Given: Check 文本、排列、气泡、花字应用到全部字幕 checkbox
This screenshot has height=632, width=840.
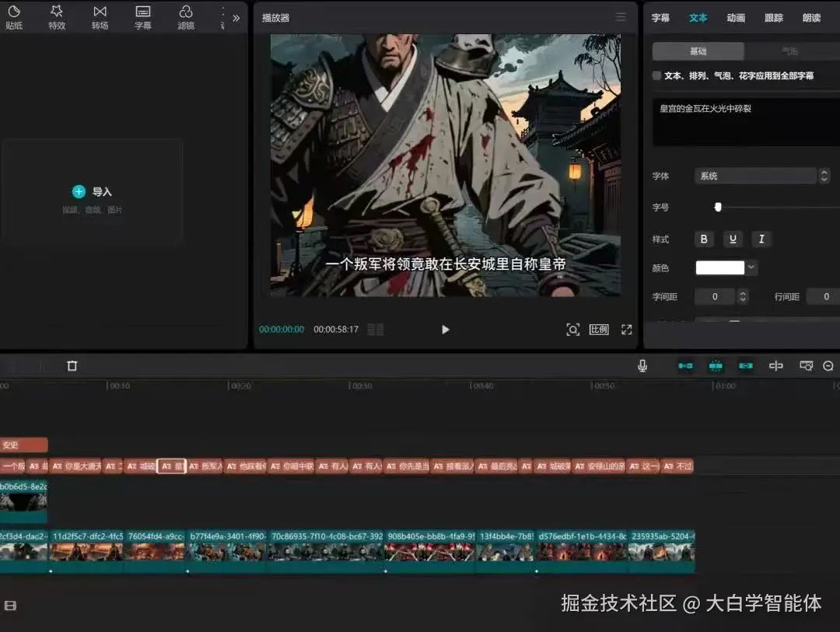Looking at the screenshot, I should (x=657, y=76).
